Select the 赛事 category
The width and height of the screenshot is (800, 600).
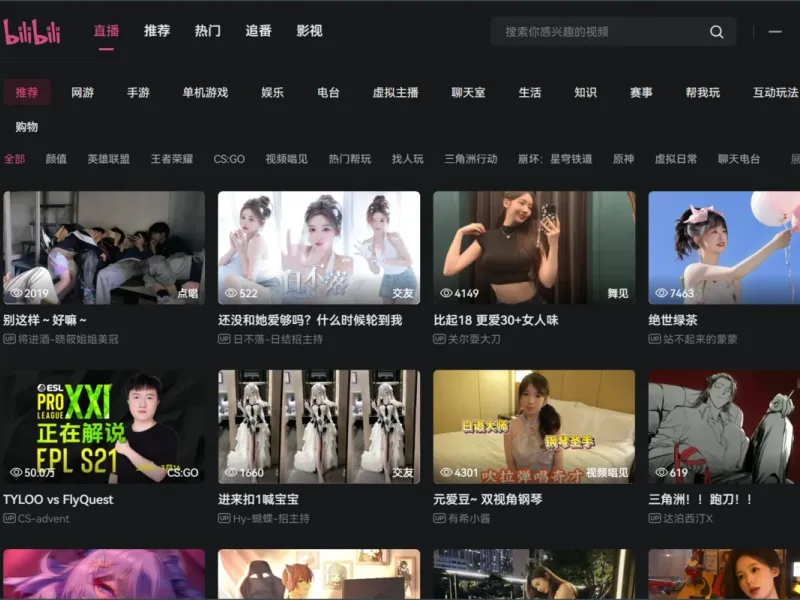(641, 92)
